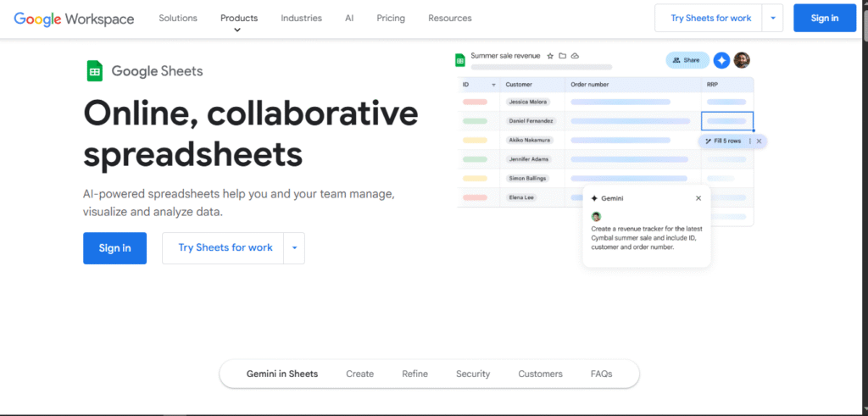Open the Pricing menu item
This screenshot has width=868, height=416.
click(391, 18)
